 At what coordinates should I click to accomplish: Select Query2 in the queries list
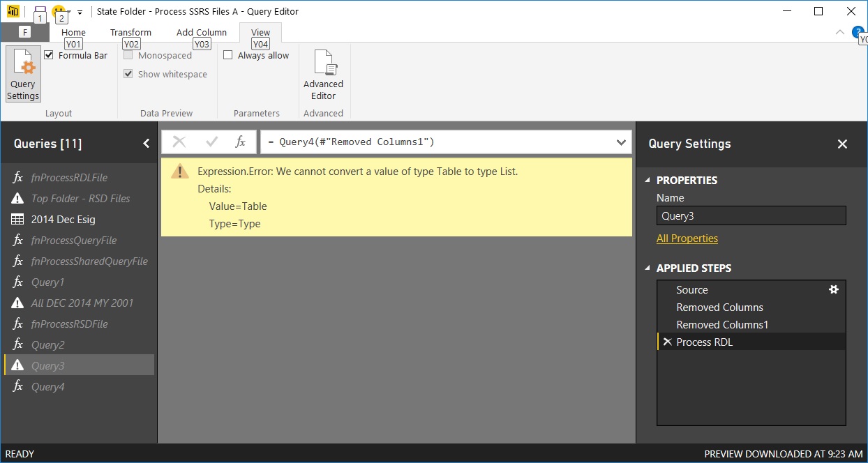(x=79, y=344)
